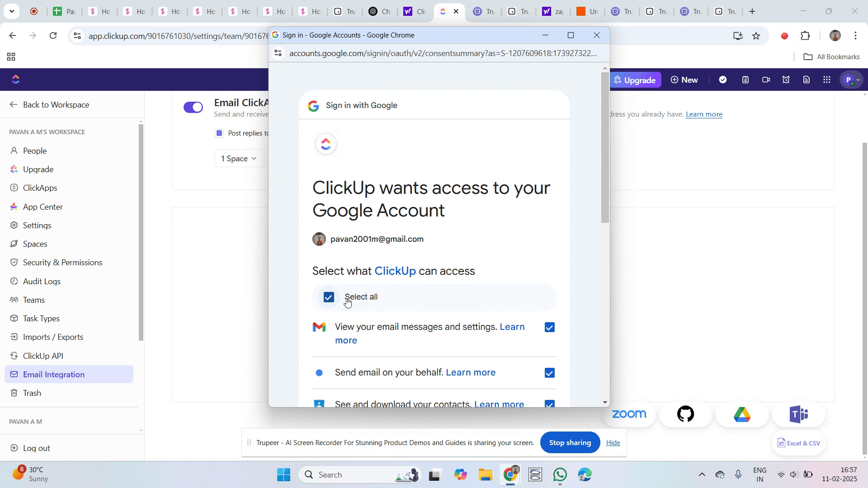Uncheck the Send email on your behalf checkbox

point(550,373)
